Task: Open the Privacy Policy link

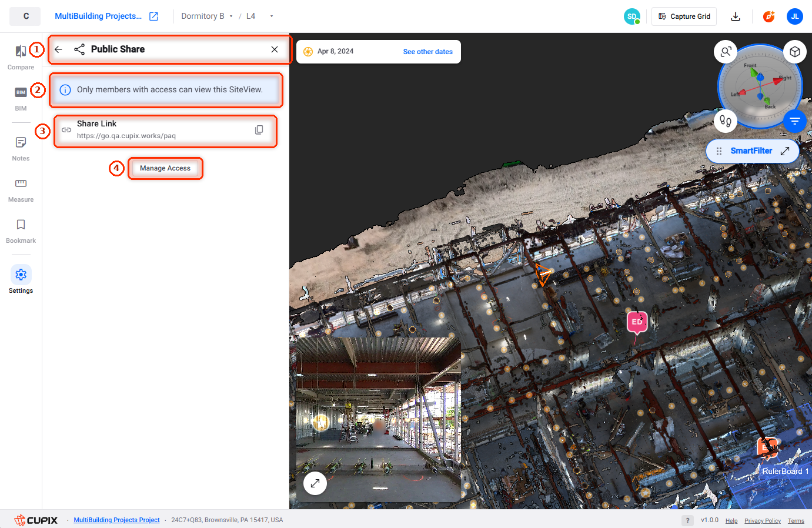Action: (763, 521)
